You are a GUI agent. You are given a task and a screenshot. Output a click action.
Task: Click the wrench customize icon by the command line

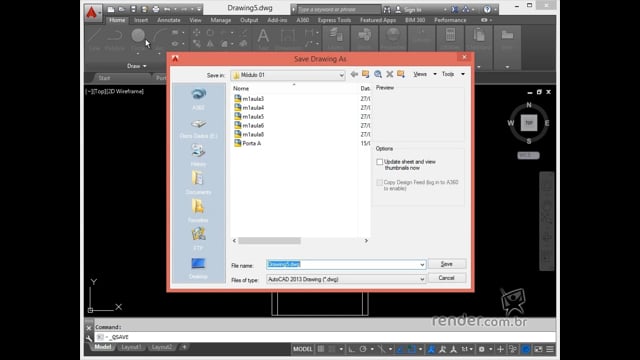[89, 338]
